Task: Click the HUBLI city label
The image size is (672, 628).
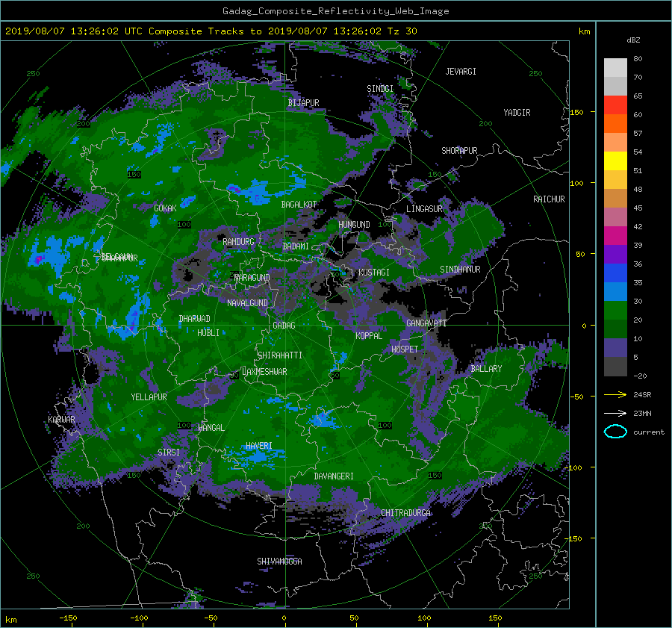Action: 208,332
